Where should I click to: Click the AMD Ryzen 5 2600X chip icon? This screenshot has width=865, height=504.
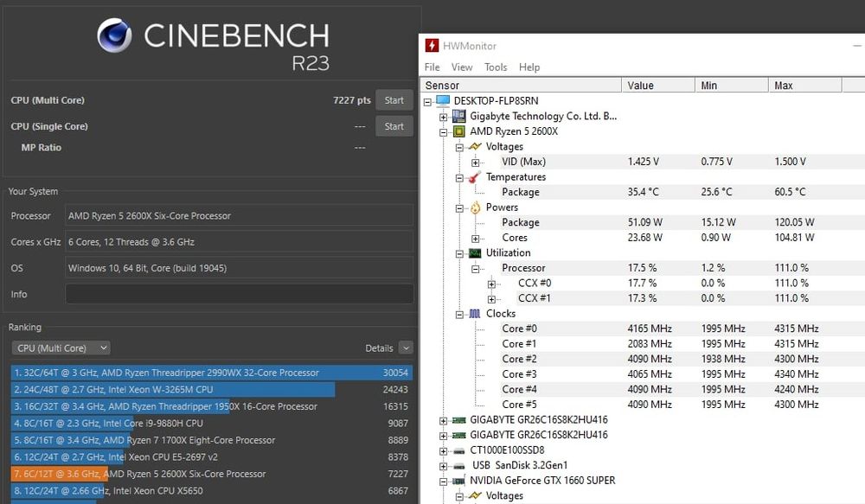(x=458, y=131)
